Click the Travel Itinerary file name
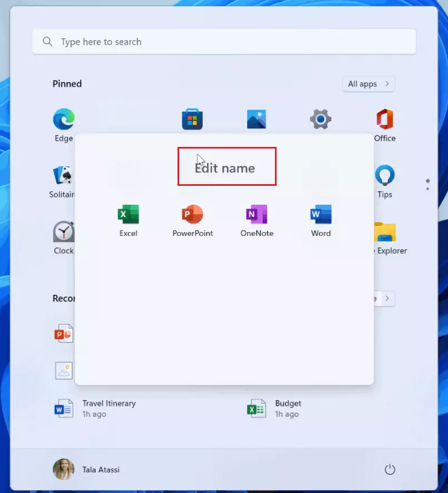The image size is (448, 493). 109,403
